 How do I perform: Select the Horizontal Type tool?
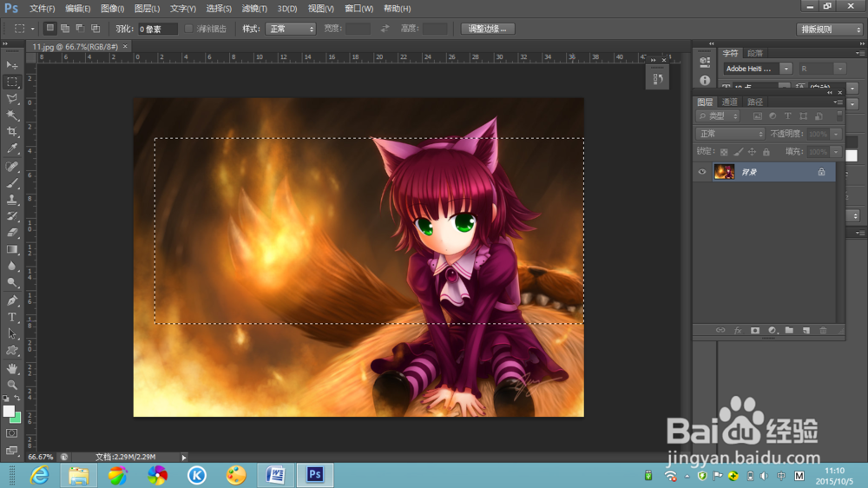[11, 318]
